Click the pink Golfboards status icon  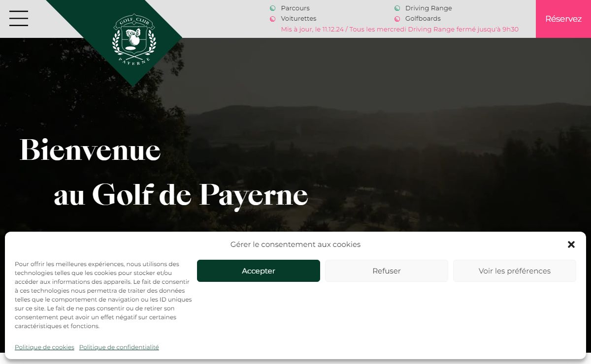(x=397, y=19)
